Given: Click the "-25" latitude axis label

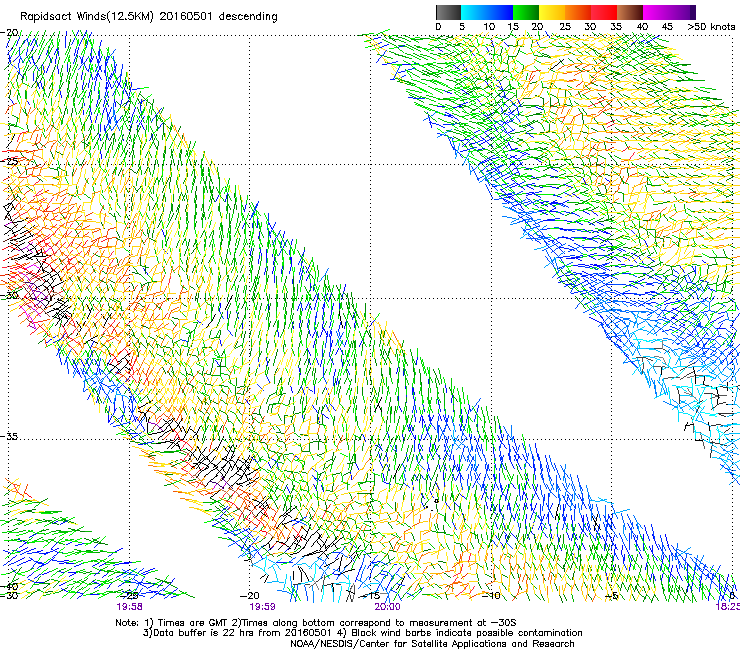Looking at the screenshot, I should tap(9, 162).
